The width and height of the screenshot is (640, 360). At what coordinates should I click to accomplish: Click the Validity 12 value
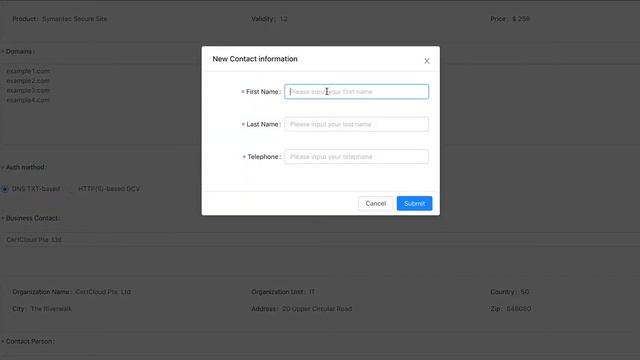284,19
